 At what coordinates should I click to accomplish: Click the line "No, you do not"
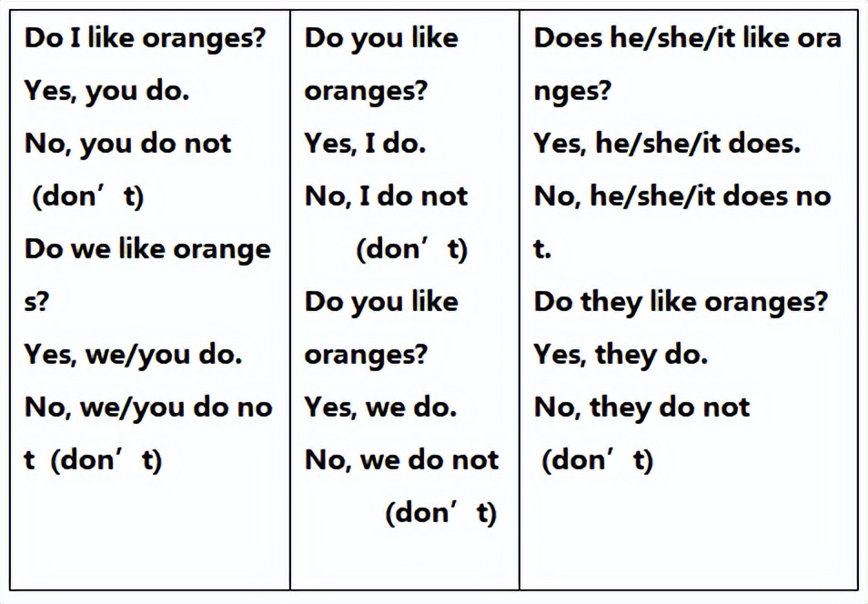click(x=128, y=144)
